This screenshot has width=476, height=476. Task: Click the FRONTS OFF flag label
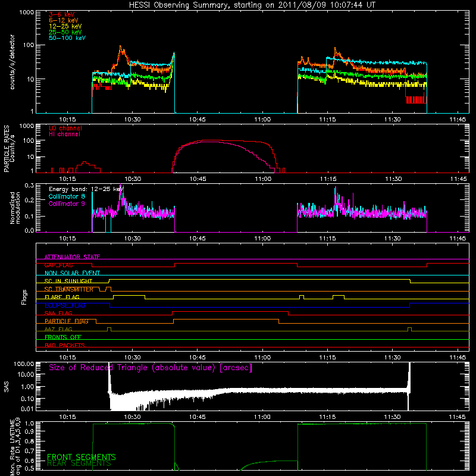tap(63, 337)
